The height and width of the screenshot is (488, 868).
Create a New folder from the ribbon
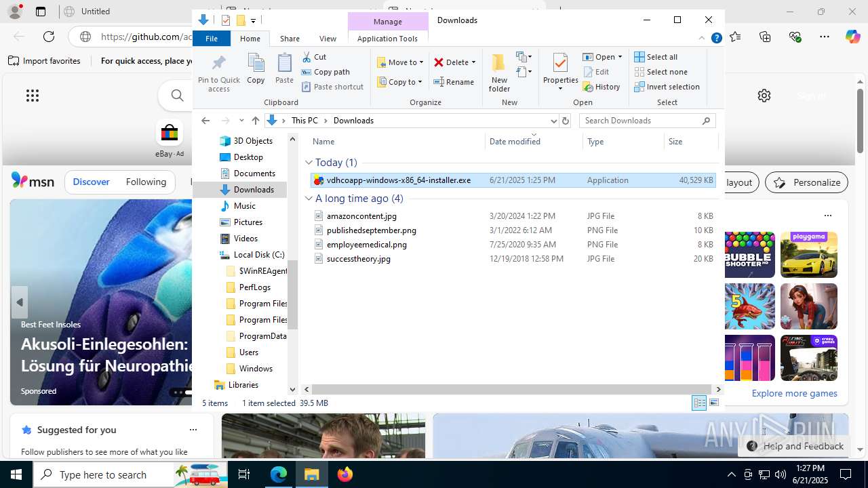499,73
